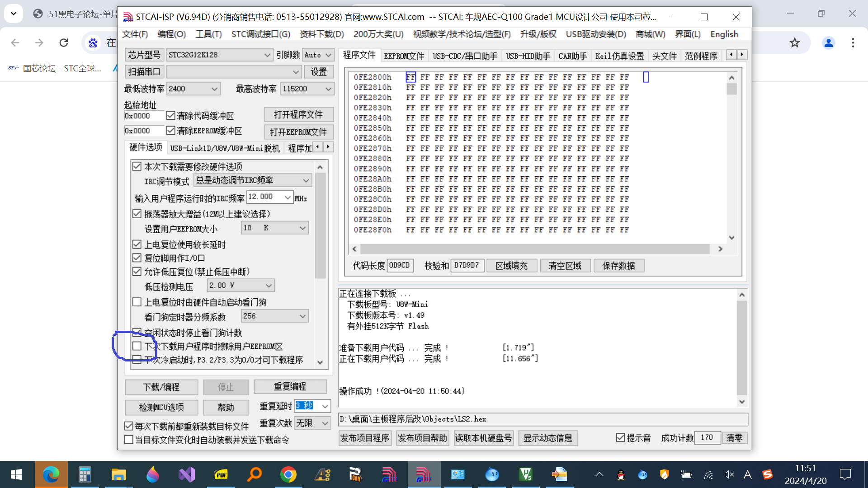Show hidden tray icons chevron
The image size is (868, 488).
coord(599,474)
